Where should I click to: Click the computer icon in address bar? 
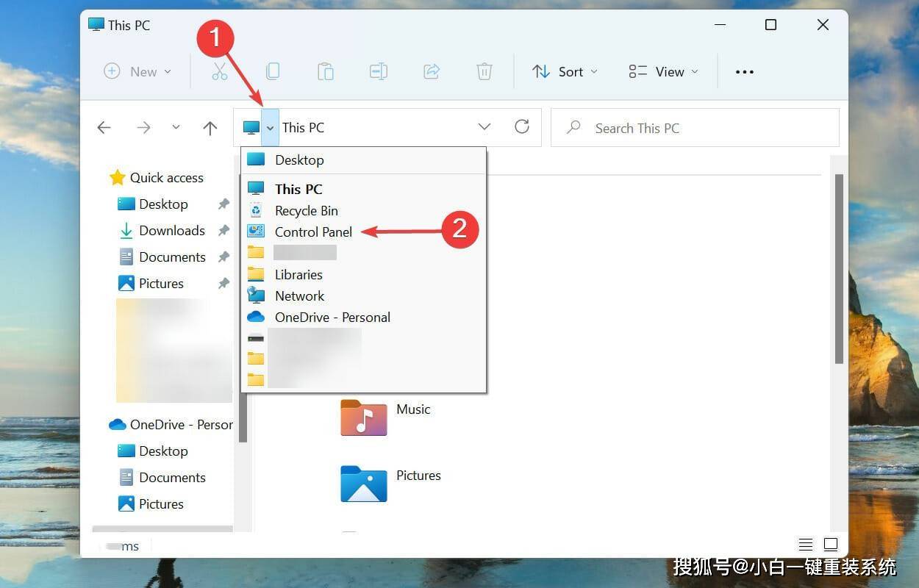251,128
